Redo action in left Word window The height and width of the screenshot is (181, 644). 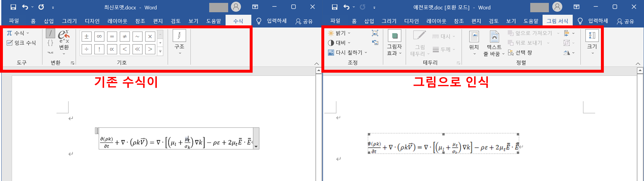41,7
